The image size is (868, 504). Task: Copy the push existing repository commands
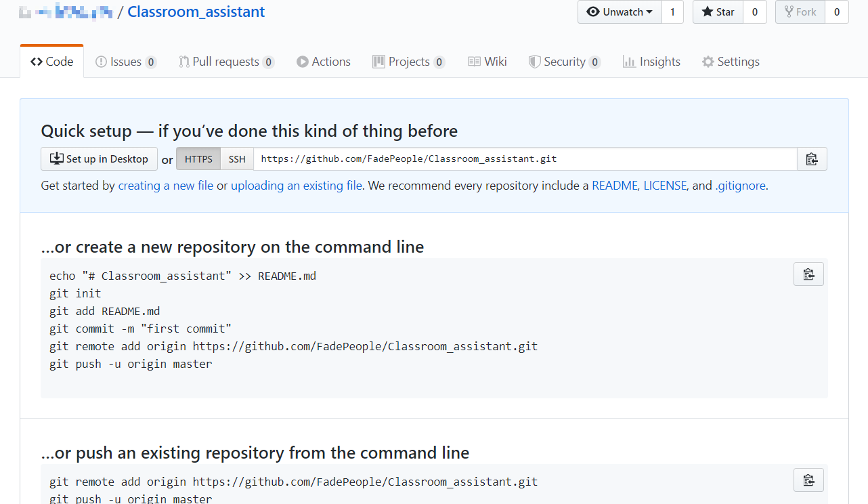(808, 480)
